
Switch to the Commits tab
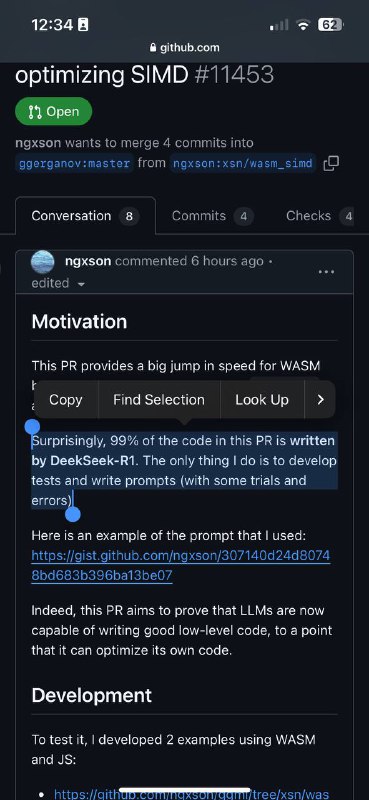212,216
